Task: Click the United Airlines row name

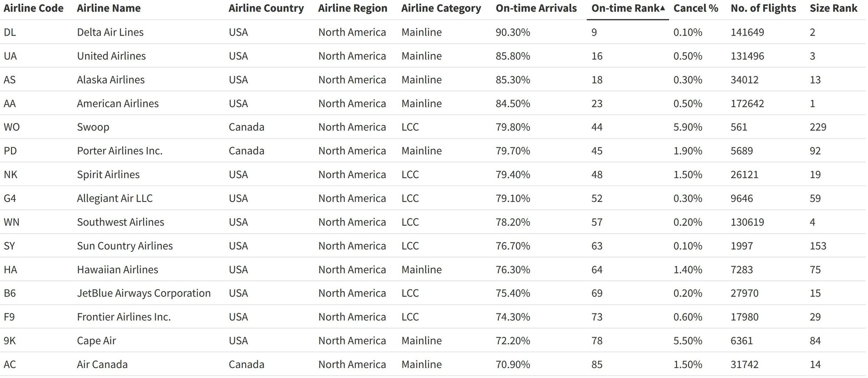Action: click(x=111, y=56)
